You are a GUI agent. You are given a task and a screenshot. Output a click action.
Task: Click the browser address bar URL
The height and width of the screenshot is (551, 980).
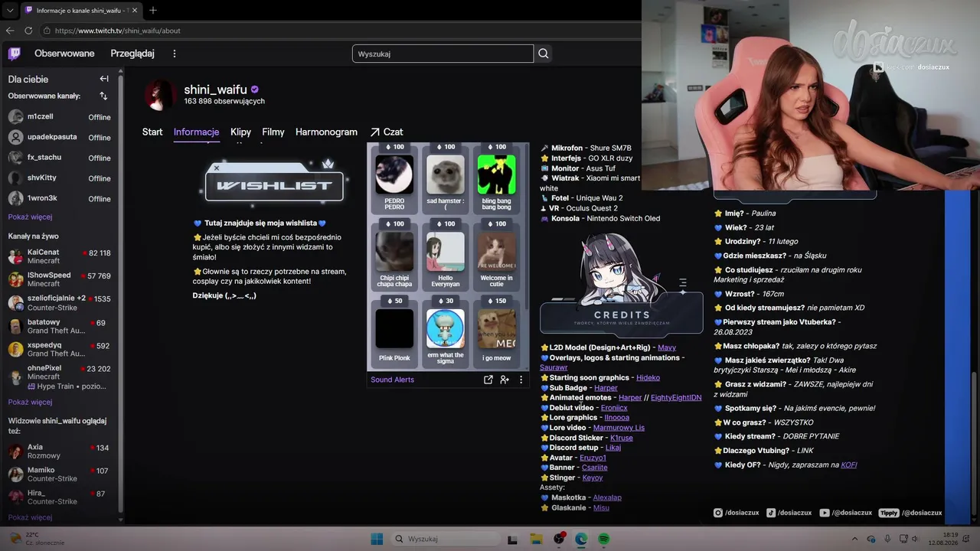118,31
